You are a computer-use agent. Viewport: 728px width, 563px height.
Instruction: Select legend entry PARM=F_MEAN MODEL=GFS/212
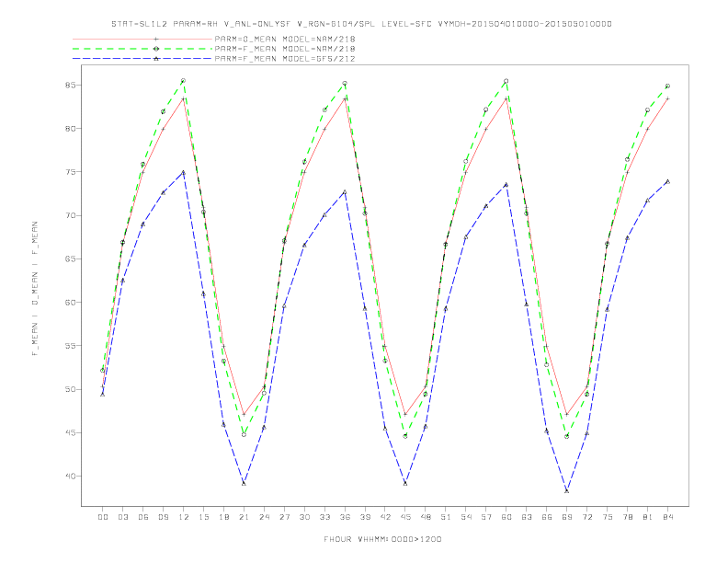[x=285, y=59]
